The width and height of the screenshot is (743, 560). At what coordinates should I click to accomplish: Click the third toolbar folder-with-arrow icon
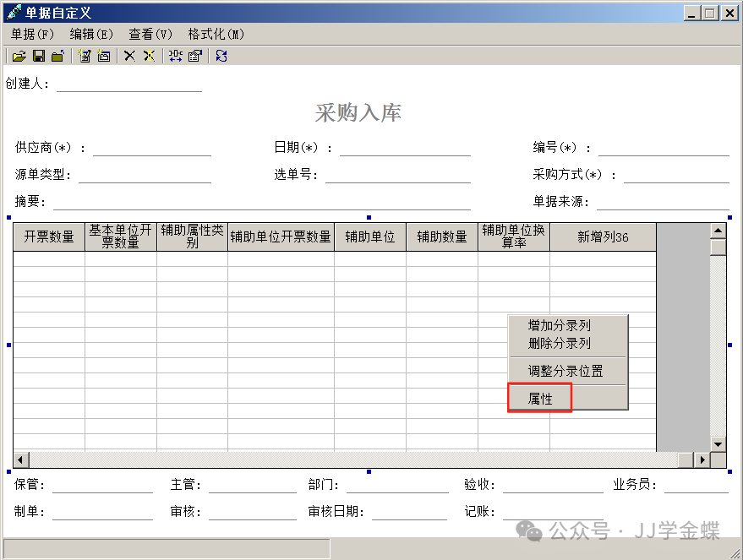point(57,56)
